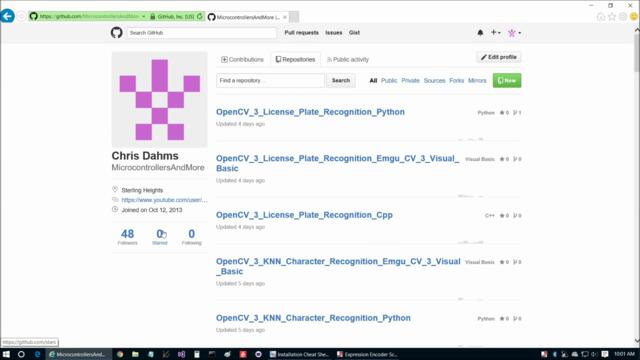Click the browser Refresh button
Screen dimensions: 640x360
click(x=200, y=17)
